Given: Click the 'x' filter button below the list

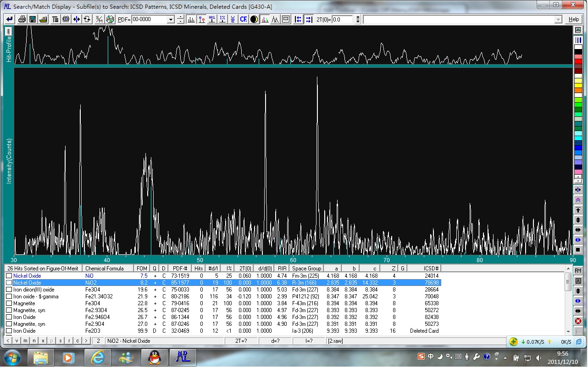Looking at the screenshot, I should [x=43, y=341].
